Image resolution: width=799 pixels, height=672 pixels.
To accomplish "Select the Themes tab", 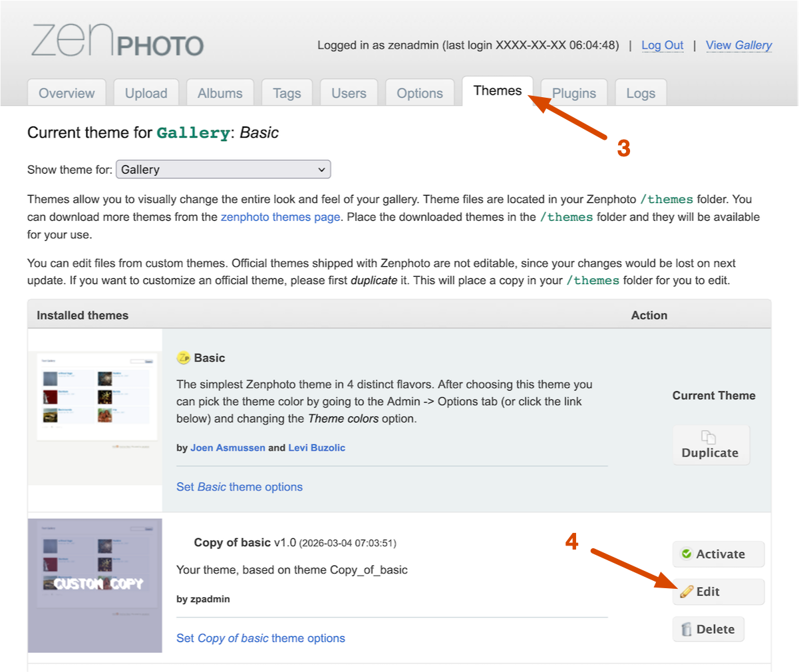I will pyautogui.click(x=498, y=91).
